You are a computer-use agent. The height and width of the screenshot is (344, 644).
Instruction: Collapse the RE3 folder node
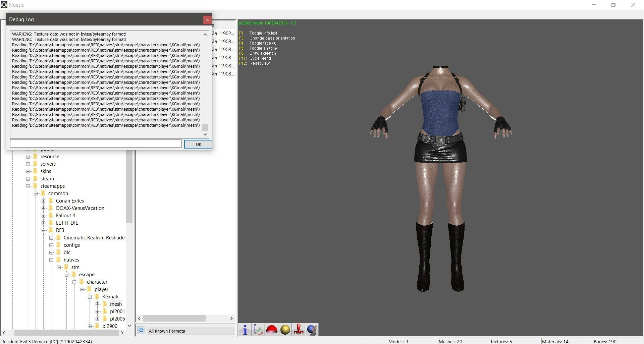(44, 230)
